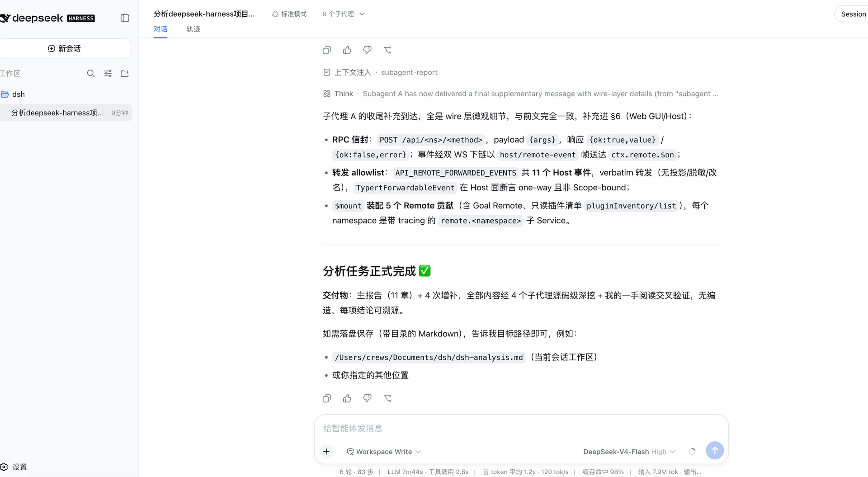Screen dimensions: 868x477
Task: Click the pluginInventory/list code text
Action: pos(631,206)
